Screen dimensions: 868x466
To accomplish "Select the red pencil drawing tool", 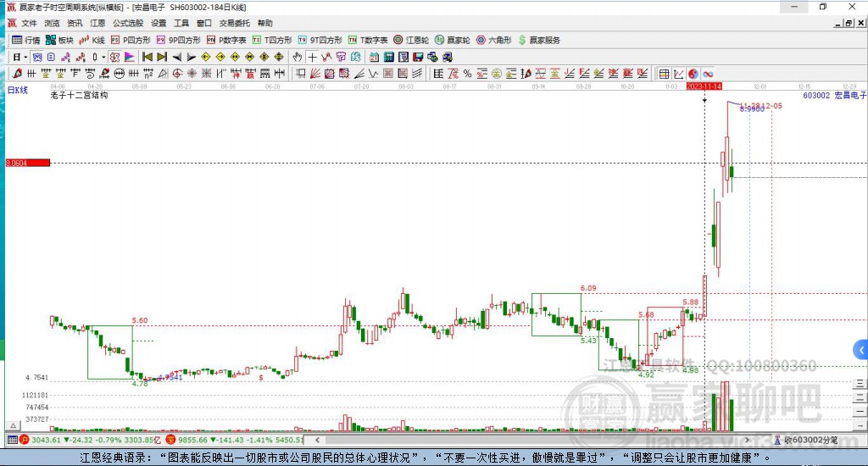I will tap(17, 73).
